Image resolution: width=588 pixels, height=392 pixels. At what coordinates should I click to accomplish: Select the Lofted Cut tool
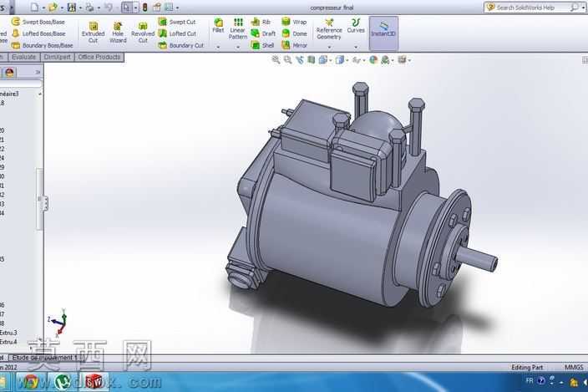(177, 33)
